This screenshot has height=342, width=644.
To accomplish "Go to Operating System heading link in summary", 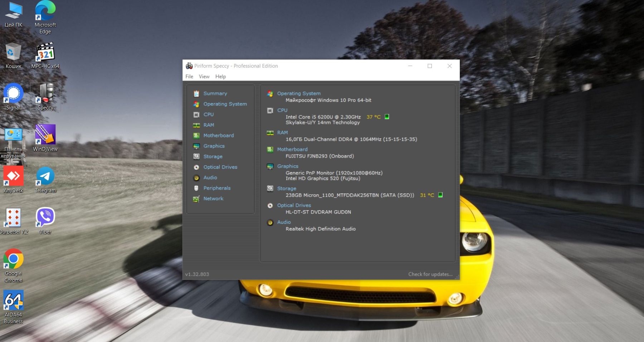I will [299, 93].
